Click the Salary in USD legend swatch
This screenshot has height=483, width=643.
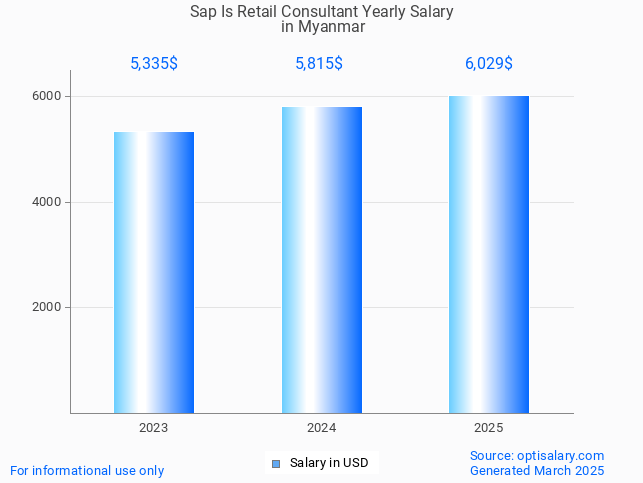(276, 464)
